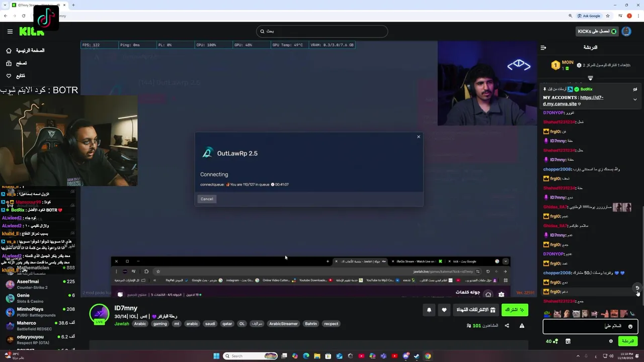
Task: Open MimhoPlays recommended channel
Action: 39,312
